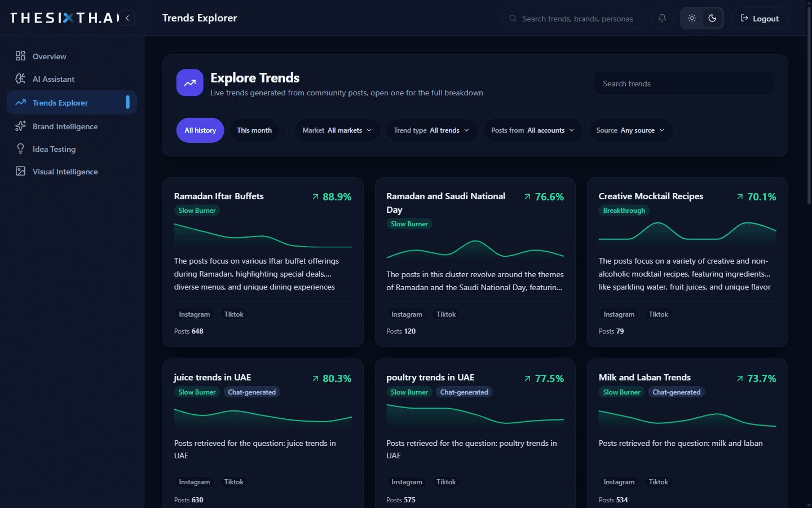
Task: Click the 76.6% growth value
Action: [x=549, y=196]
